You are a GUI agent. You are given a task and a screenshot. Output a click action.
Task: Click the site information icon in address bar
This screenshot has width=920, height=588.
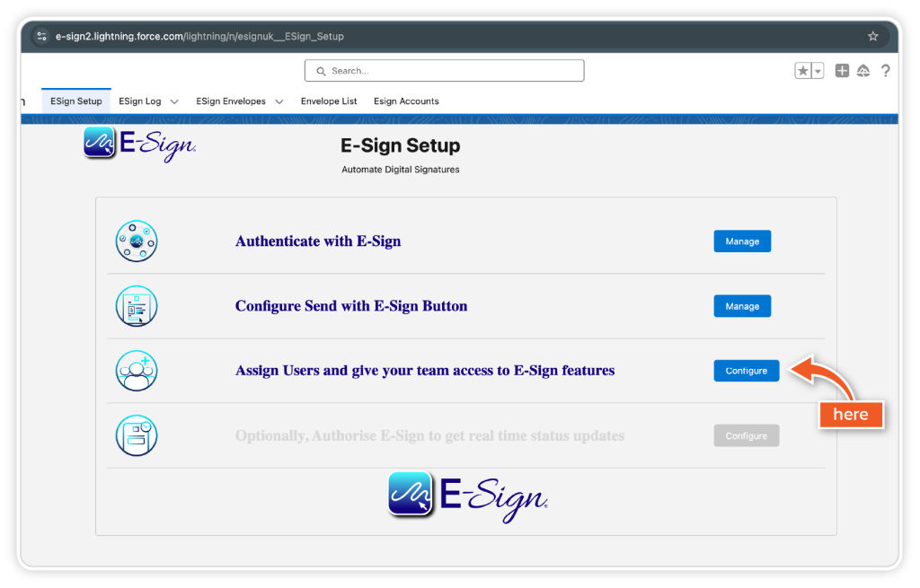(x=41, y=37)
